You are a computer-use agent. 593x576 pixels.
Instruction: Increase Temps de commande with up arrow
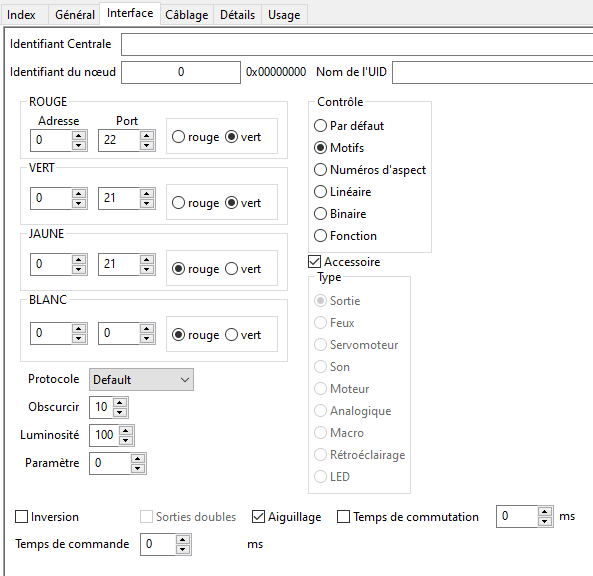click(x=183, y=540)
